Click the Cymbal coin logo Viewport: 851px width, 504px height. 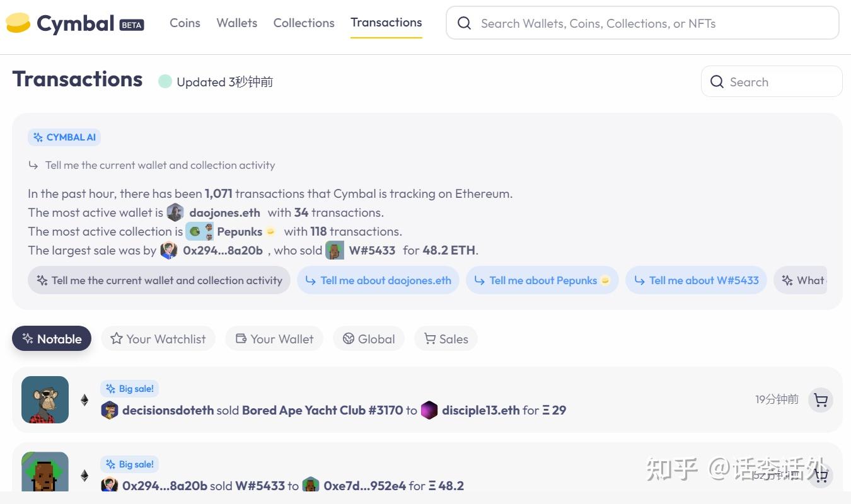pyautogui.click(x=18, y=23)
